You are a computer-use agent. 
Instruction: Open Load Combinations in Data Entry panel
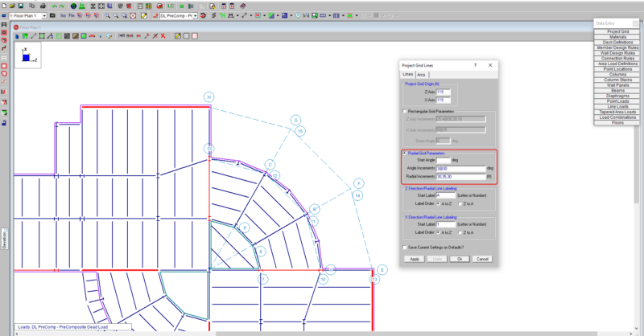pos(617,117)
